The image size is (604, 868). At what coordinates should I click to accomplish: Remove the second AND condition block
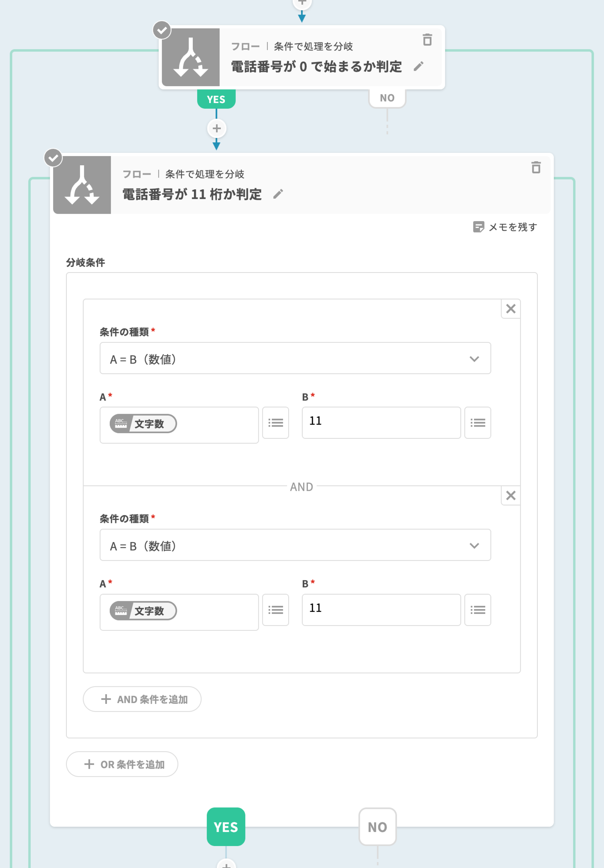click(511, 496)
